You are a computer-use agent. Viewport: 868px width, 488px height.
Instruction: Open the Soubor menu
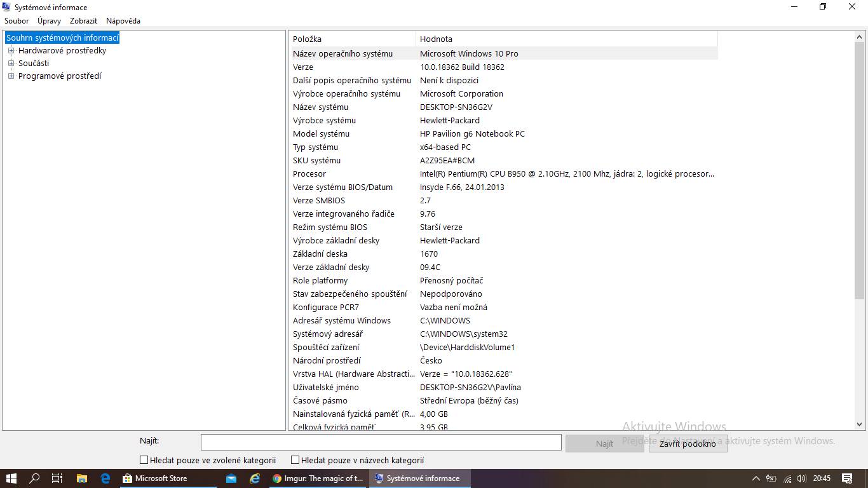point(17,21)
